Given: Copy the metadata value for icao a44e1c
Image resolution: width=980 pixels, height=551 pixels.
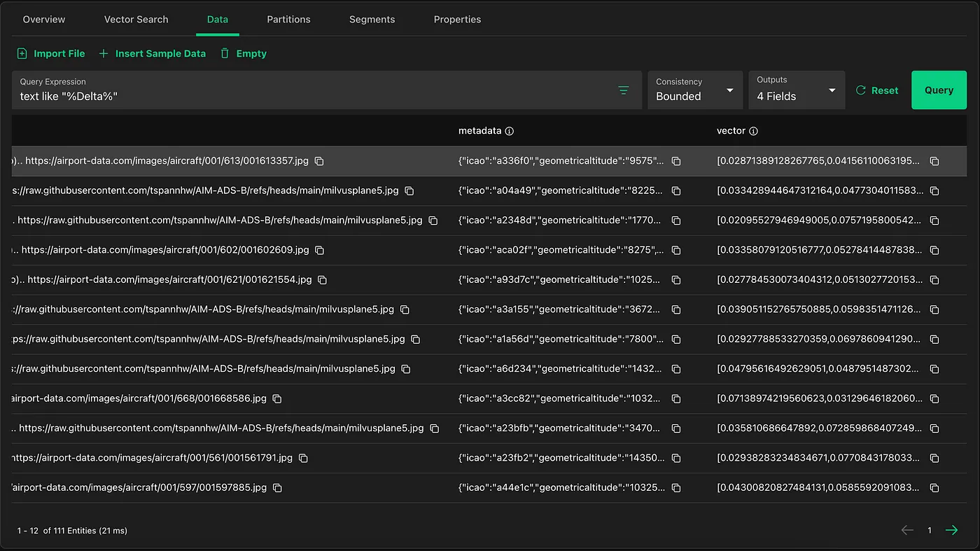Looking at the screenshot, I should tap(676, 488).
